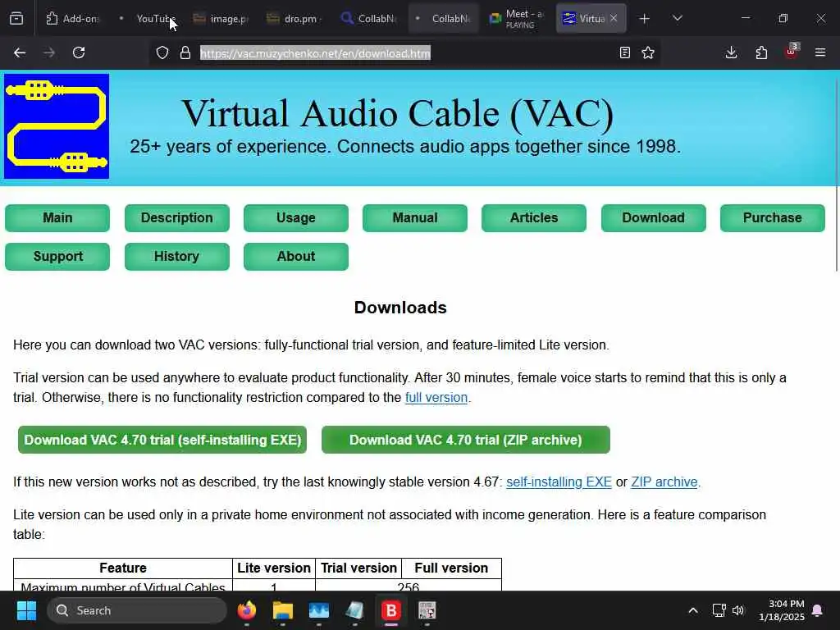840x630 pixels.
Task: Download VAC 4.70 trial self-installing EXE
Action: (x=162, y=440)
